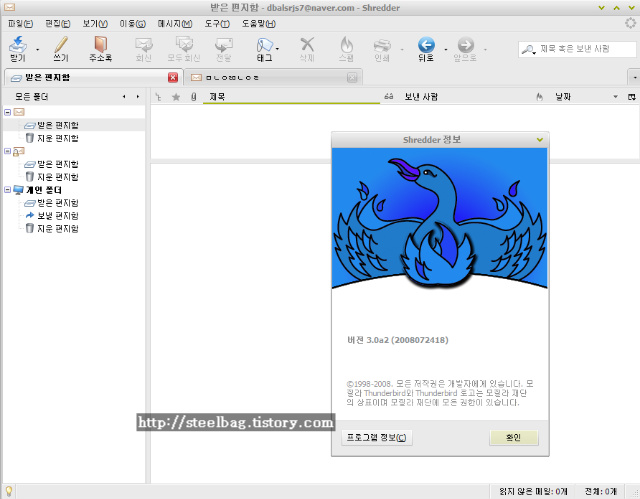Collapse the second account tree node
The width and height of the screenshot is (640, 499).
click(x=7, y=151)
